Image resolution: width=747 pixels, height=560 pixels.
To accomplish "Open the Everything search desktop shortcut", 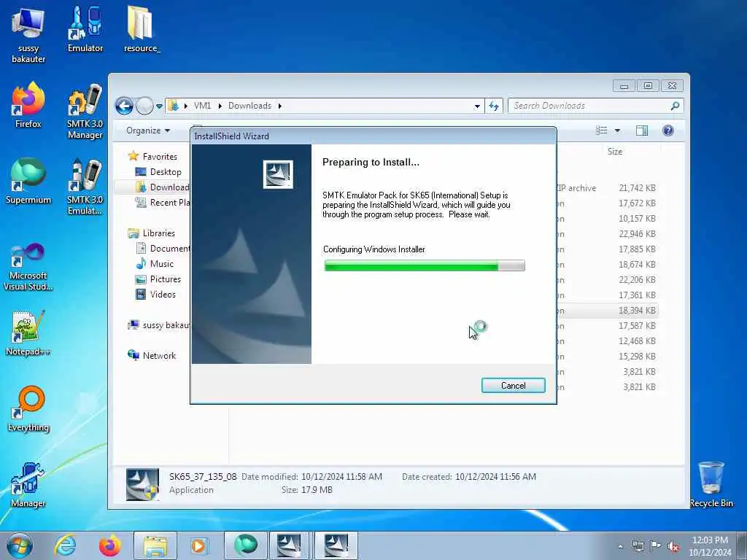I will (28, 409).
